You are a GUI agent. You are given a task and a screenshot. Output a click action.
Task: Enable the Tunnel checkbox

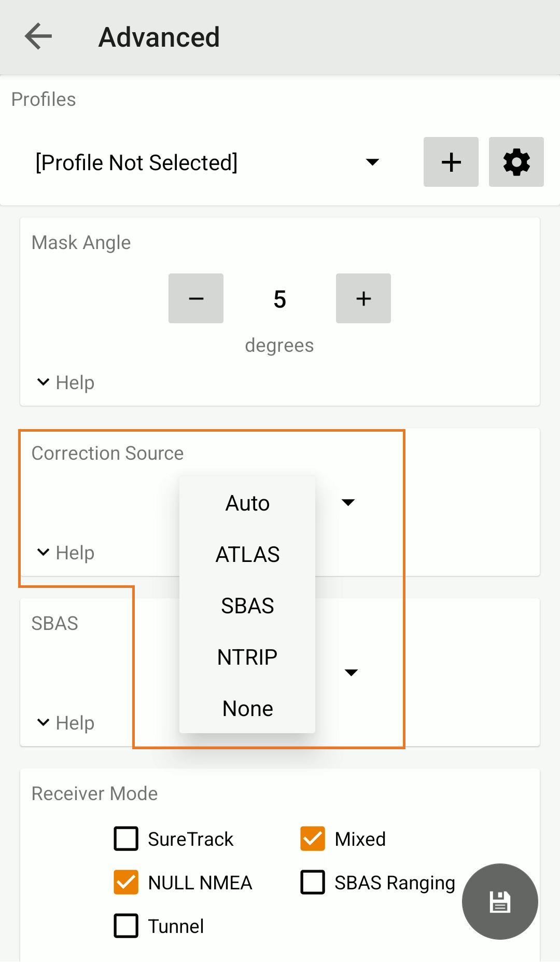click(x=126, y=926)
